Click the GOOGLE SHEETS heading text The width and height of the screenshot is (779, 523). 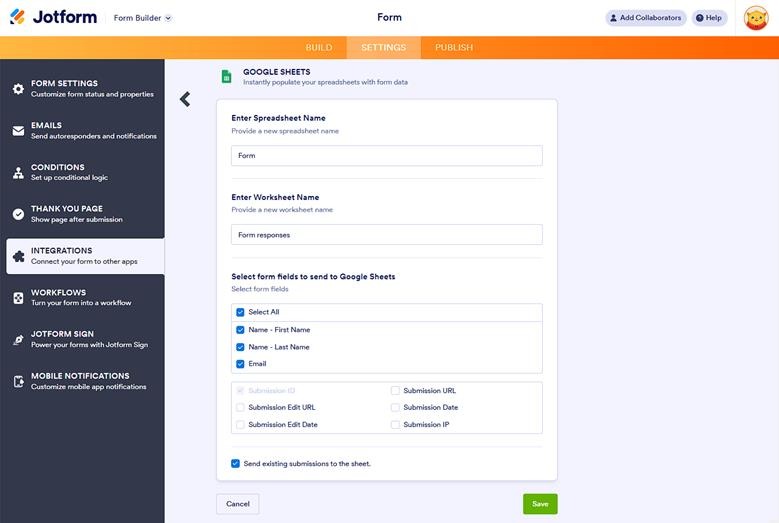pos(277,72)
